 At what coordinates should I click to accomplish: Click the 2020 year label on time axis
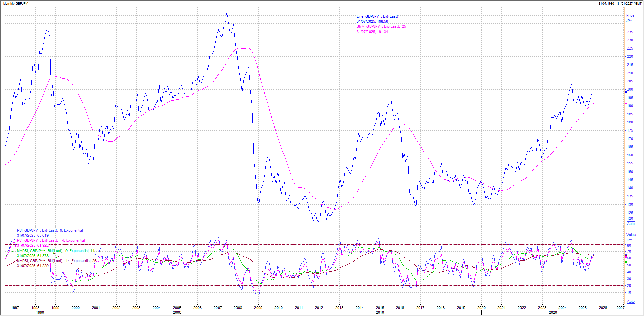tap(481, 308)
